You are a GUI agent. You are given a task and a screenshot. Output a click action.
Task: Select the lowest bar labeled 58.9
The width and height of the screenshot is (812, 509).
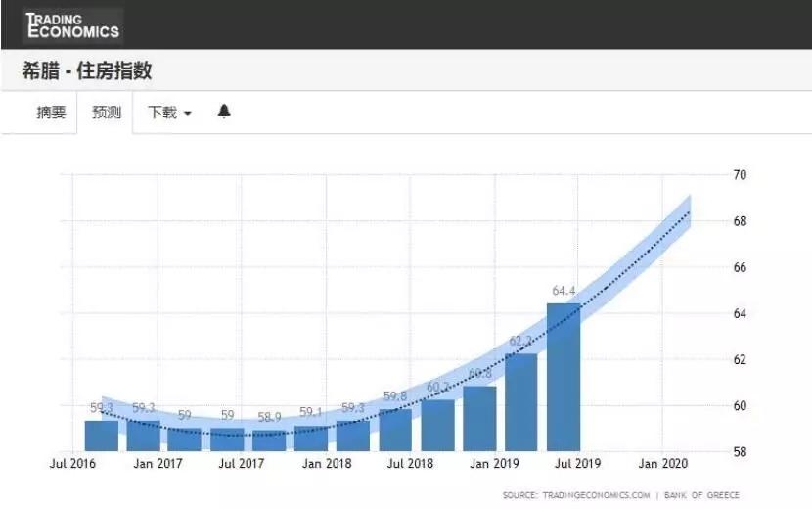click(269, 440)
